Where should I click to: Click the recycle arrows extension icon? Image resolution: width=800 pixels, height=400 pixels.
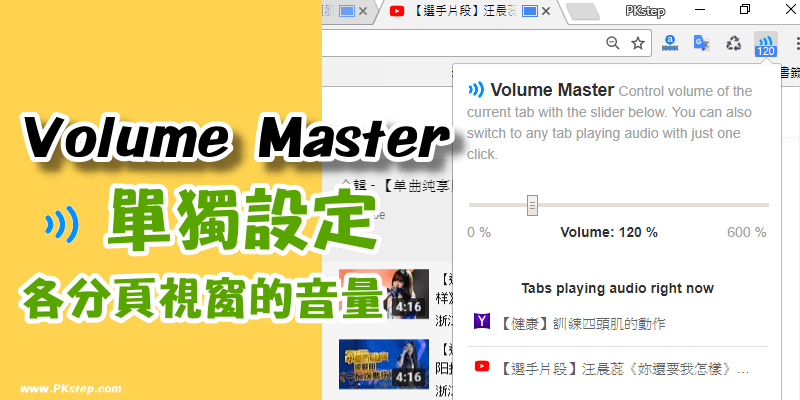coord(734,43)
